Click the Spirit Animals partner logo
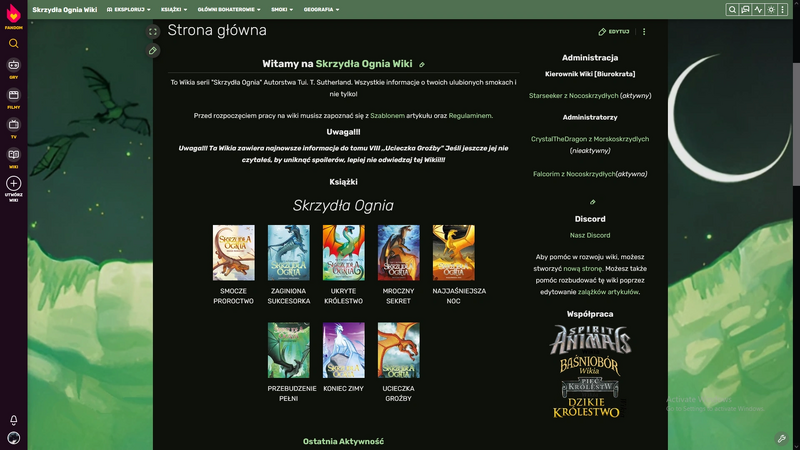 (x=590, y=340)
